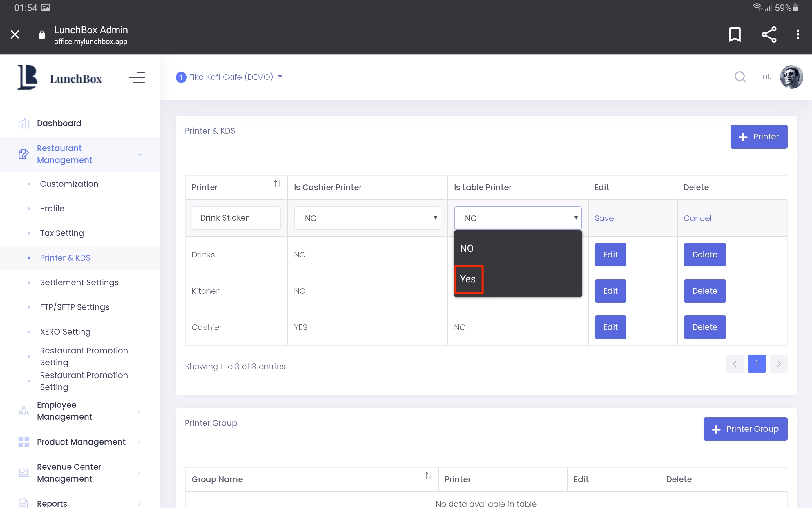Click Save link for Drink Sticker

coord(604,218)
